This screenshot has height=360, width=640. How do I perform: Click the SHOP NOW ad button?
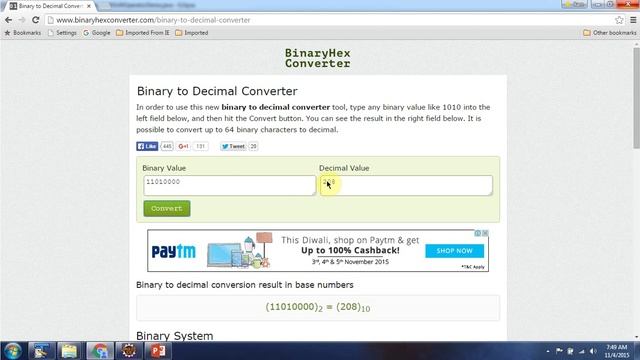pyautogui.click(x=454, y=251)
